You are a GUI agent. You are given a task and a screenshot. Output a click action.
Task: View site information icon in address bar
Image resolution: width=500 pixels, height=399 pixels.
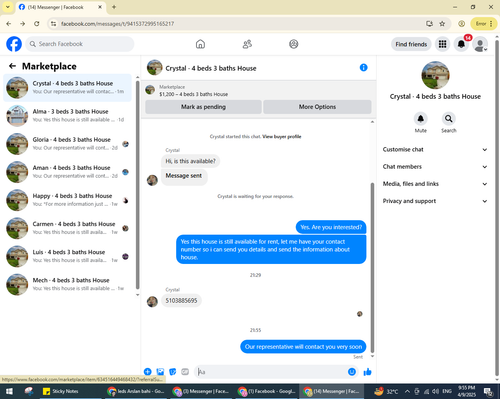coord(53,24)
